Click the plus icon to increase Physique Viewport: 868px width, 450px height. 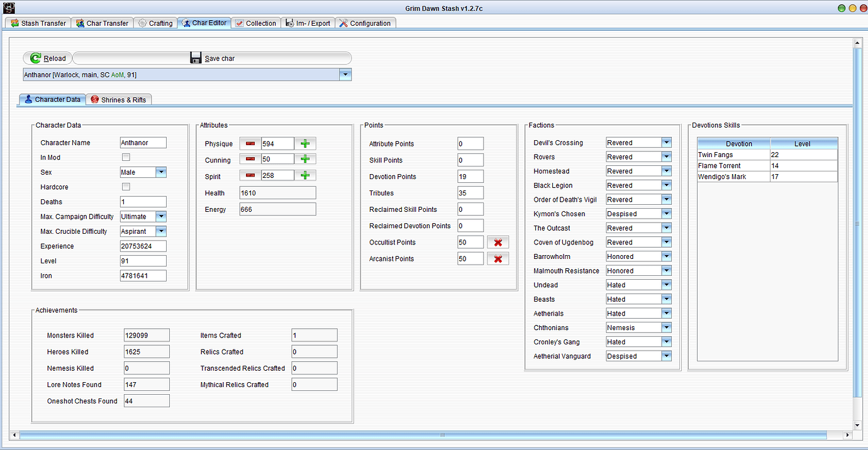305,143
